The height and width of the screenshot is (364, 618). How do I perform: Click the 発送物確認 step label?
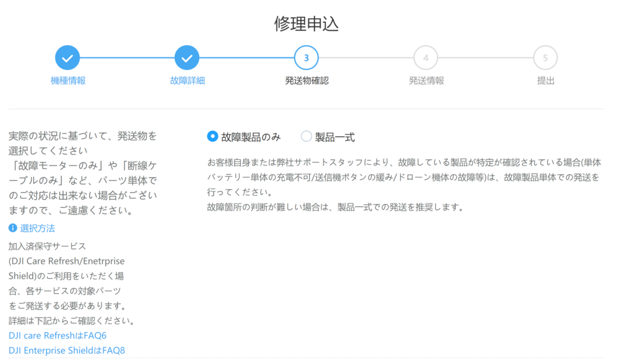307,81
